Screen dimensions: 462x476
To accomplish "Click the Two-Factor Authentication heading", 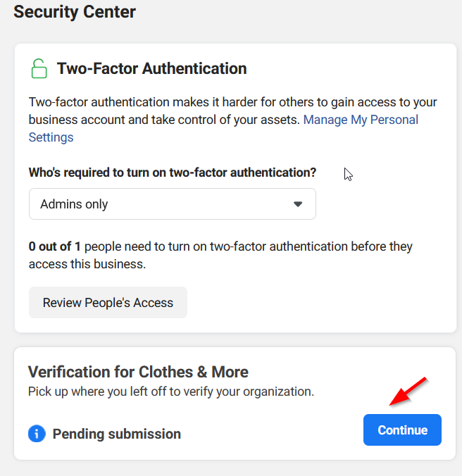I will (152, 68).
